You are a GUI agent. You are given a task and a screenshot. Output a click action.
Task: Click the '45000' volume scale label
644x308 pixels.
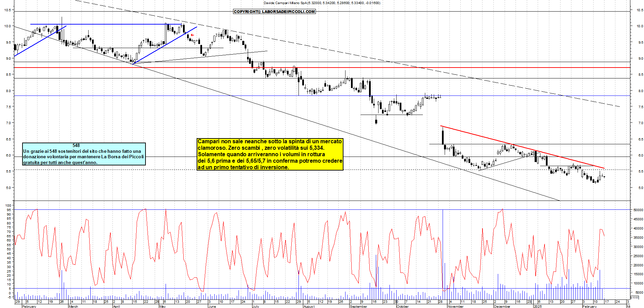point(638,219)
